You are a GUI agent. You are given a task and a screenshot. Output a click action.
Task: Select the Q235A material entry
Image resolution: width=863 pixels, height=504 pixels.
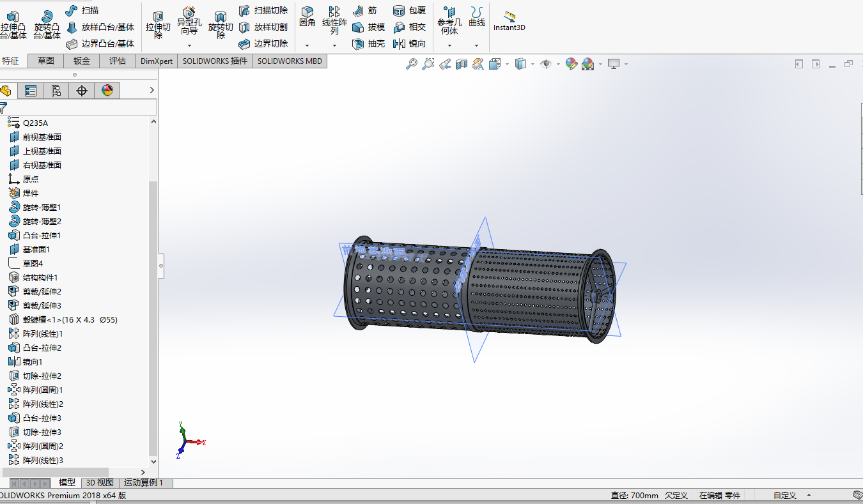(x=28, y=123)
